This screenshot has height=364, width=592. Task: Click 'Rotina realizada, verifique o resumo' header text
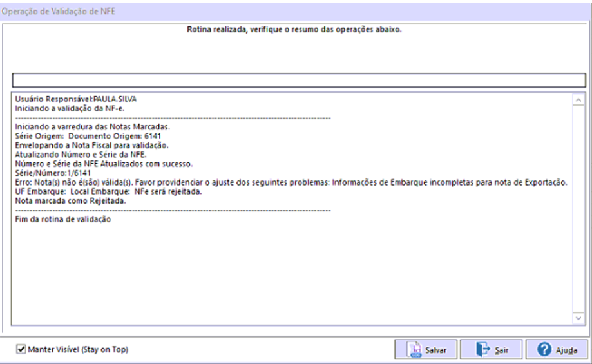point(294,30)
